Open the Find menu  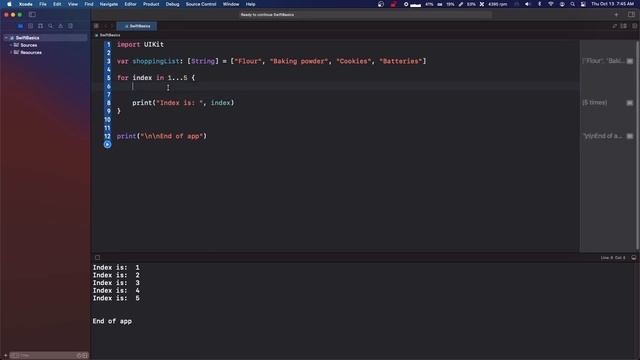click(x=89, y=4)
